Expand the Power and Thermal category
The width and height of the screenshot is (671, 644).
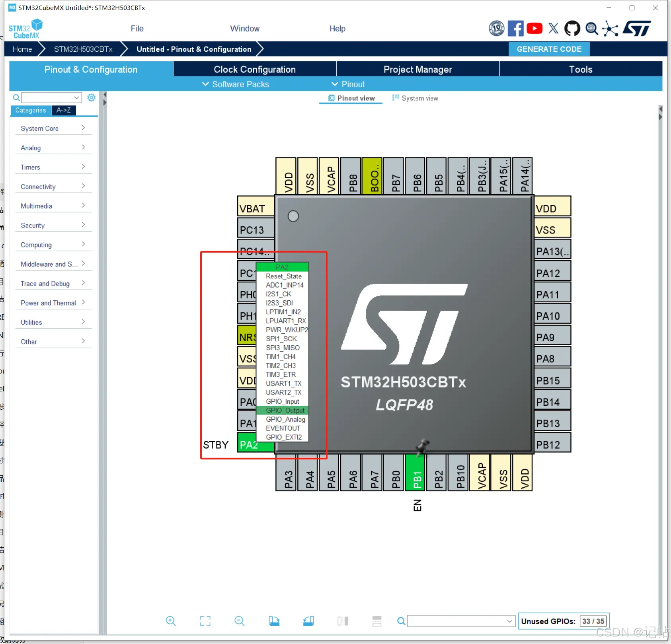click(54, 303)
